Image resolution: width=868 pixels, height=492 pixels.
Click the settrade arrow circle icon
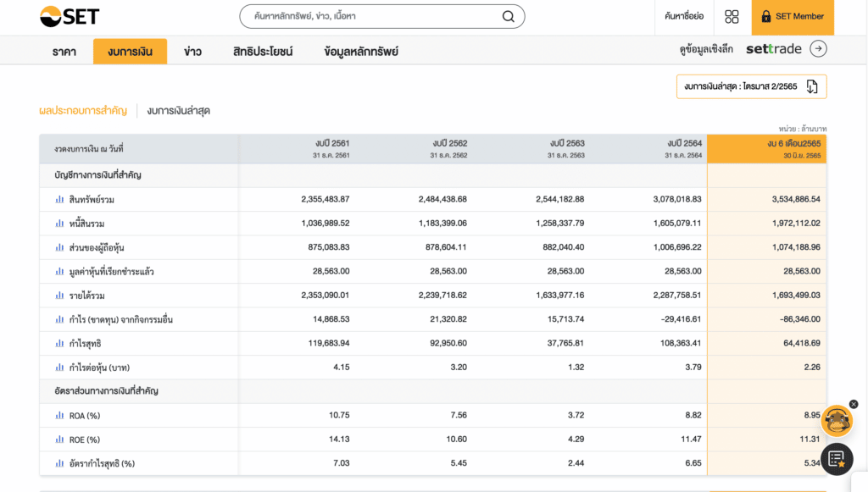(x=818, y=48)
